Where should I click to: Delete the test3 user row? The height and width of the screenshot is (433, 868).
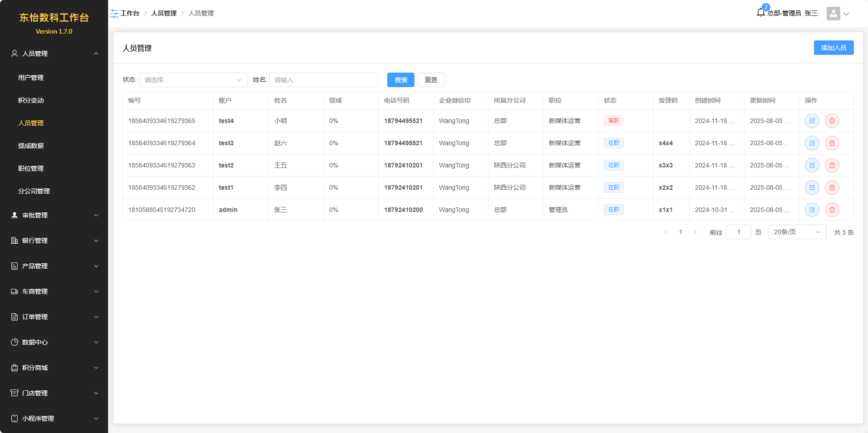point(832,143)
